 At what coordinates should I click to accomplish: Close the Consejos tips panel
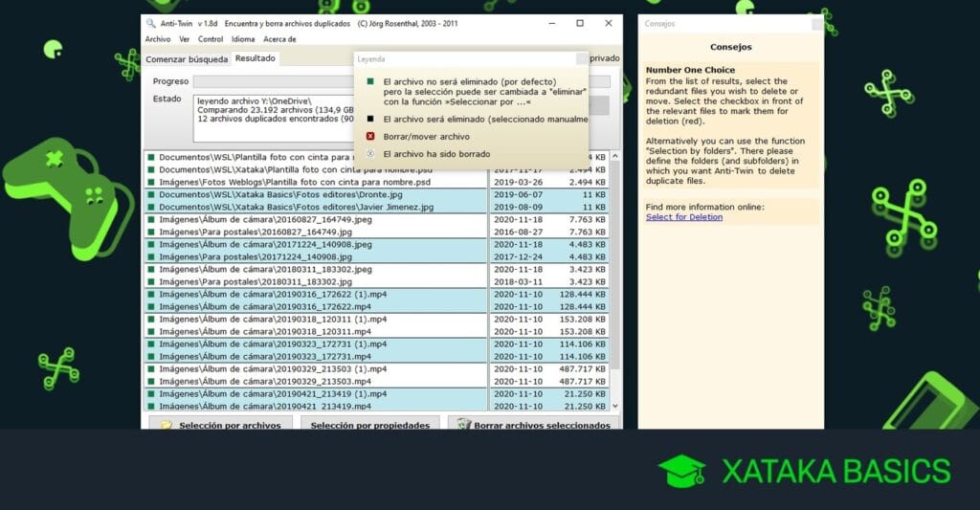pyautogui.click(x=817, y=24)
